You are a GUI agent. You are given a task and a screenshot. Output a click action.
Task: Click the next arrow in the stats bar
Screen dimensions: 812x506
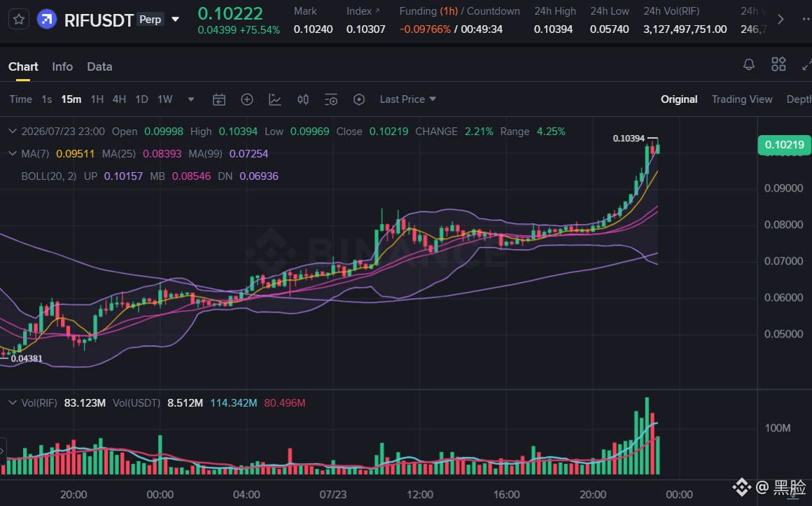(x=780, y=20)
